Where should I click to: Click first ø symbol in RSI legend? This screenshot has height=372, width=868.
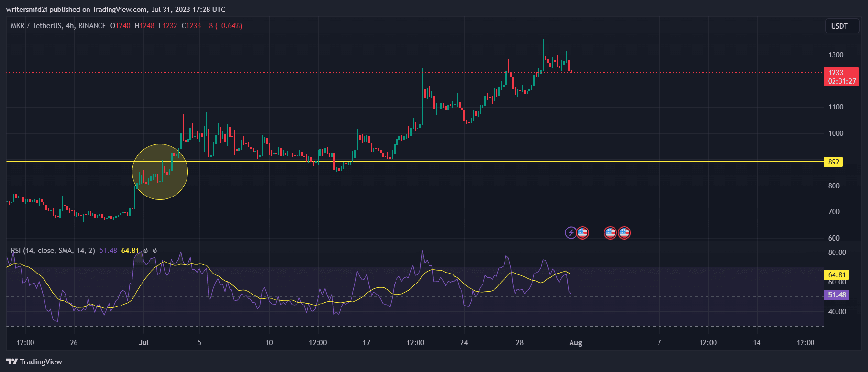point(146,251)
